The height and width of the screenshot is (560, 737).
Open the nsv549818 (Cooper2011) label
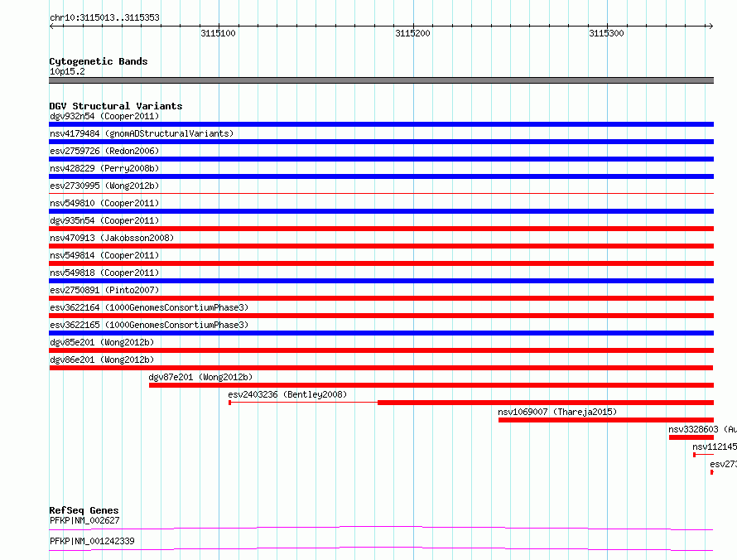point(104,273)
